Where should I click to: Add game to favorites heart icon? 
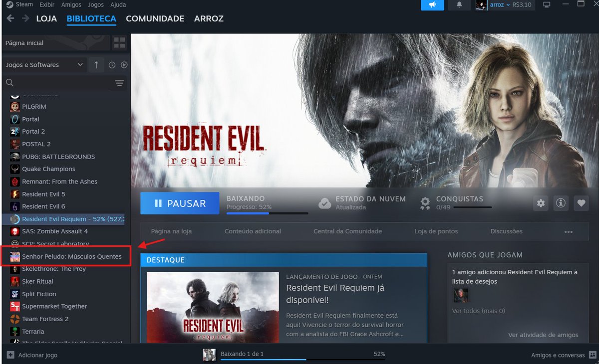581,203
